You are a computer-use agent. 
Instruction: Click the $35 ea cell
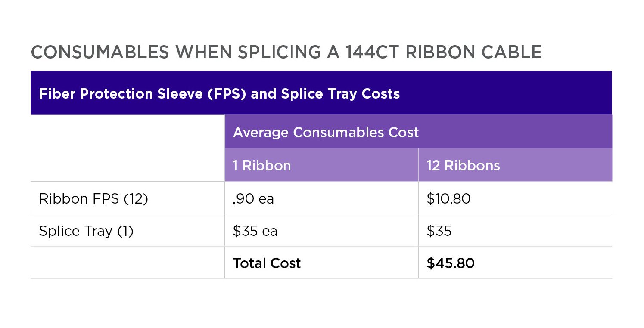(x=321, y=230)
